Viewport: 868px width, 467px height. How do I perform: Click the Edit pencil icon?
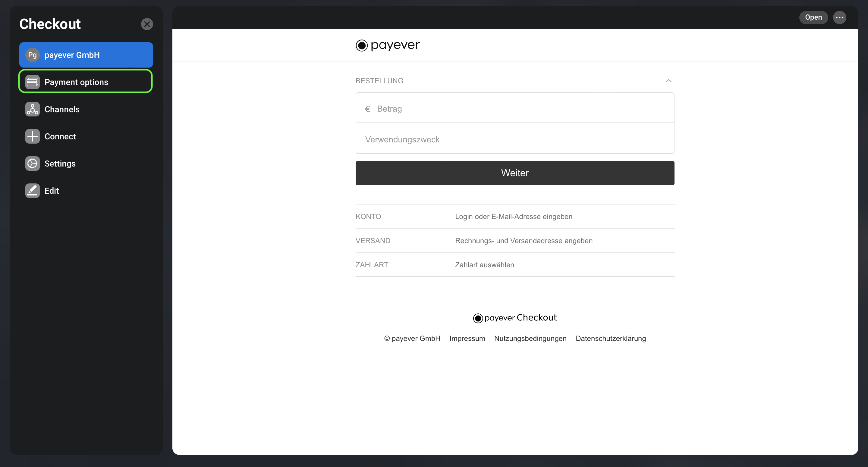coord(32,190)
